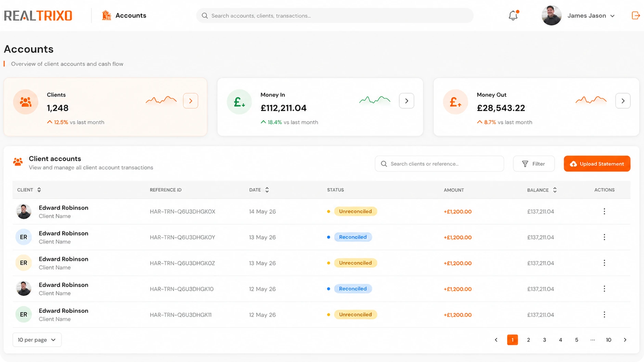
Task: Click the logout icon in header
Action: (635, 15)
